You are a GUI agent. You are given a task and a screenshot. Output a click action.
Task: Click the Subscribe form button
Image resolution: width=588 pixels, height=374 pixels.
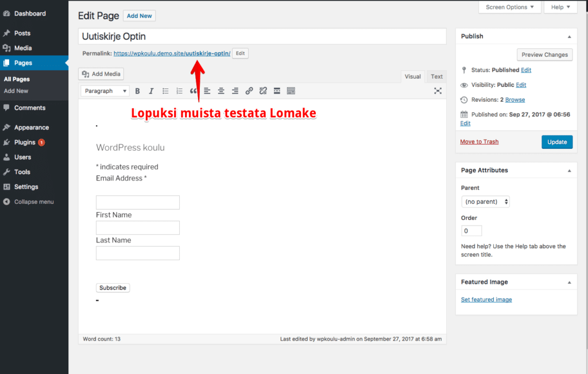113,288
